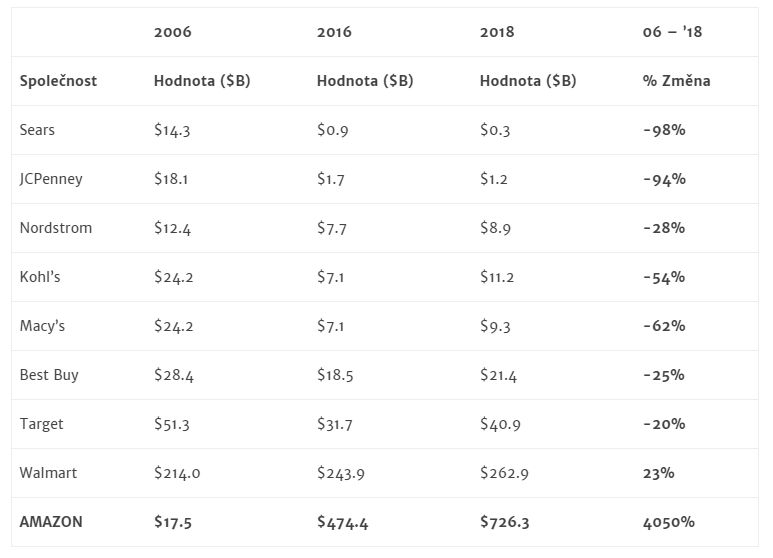Select the AMAZON row label
Viewport: 773px width, 558px height.
click(x=51, y=522)
